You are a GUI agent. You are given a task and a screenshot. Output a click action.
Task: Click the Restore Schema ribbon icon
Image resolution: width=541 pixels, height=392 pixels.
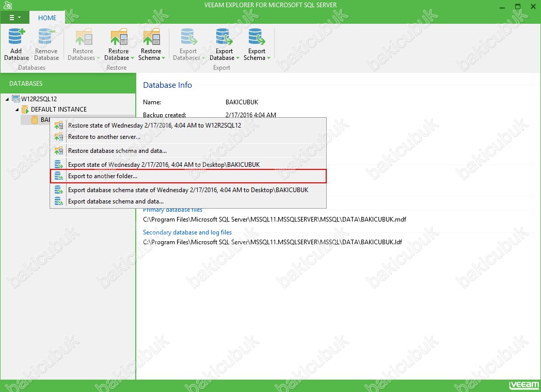pyautogui.click(x=151, y=37)
